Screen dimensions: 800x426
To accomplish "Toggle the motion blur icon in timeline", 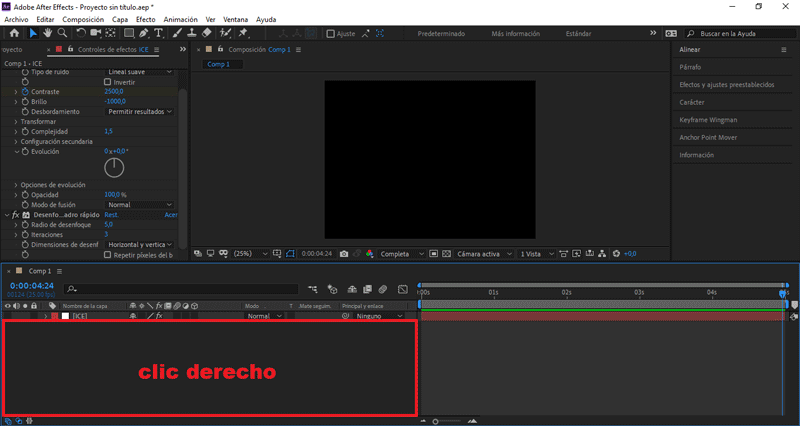I will coord(383,289).
